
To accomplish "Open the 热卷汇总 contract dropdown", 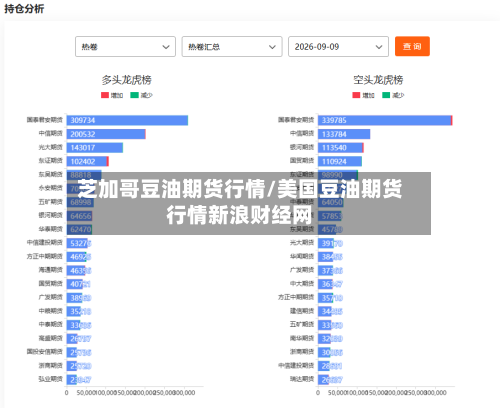I will point(232,47).
